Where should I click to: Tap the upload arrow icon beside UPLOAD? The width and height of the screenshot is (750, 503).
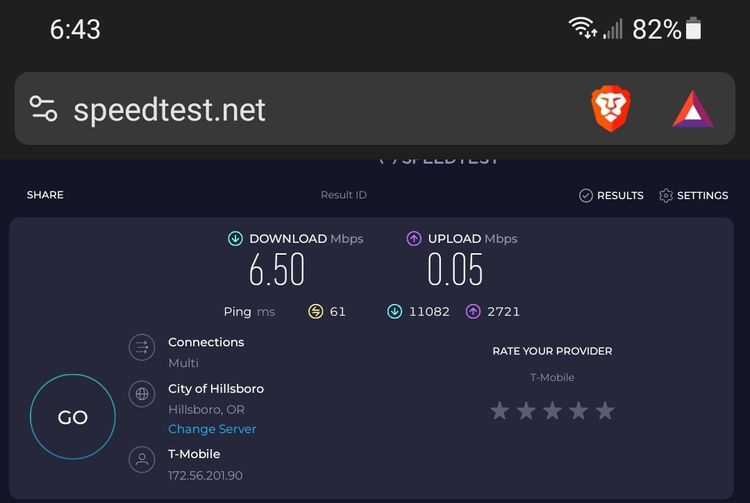(414, 238)
